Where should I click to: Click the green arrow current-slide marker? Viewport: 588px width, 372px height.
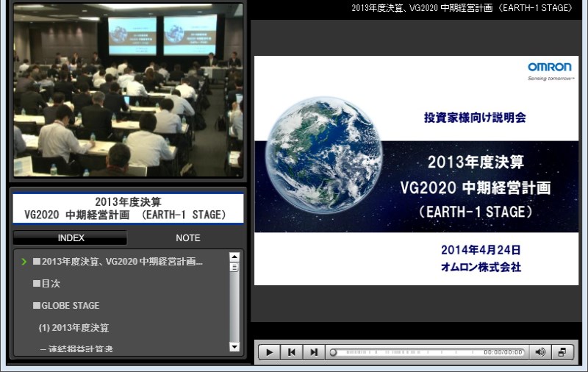24,262
